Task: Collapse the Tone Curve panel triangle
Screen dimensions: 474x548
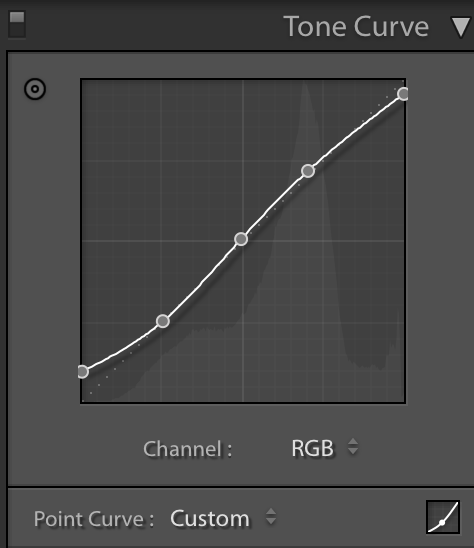Action: 460,27
